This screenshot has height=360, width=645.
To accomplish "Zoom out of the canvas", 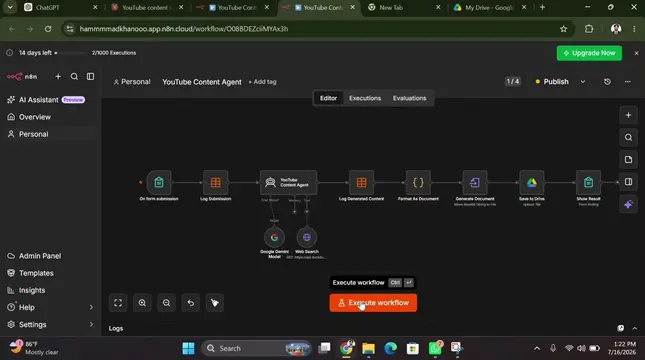I will (x=166, y=303).
